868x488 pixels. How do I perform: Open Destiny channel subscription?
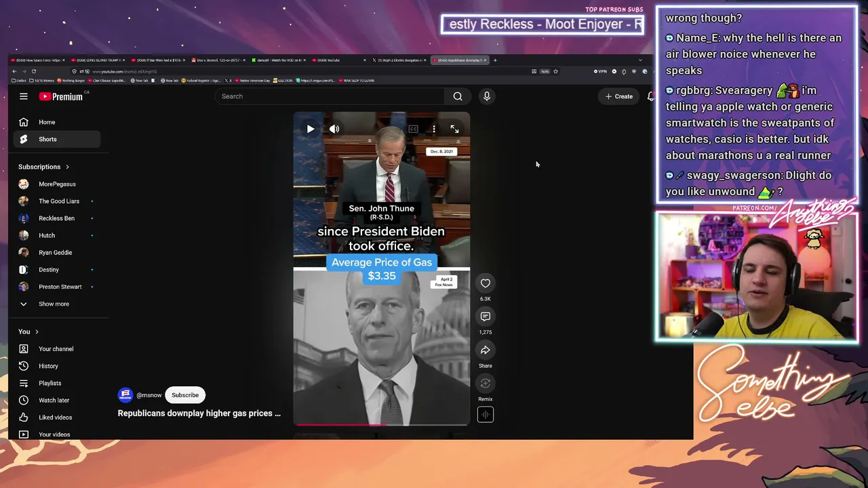pos(57,270)
